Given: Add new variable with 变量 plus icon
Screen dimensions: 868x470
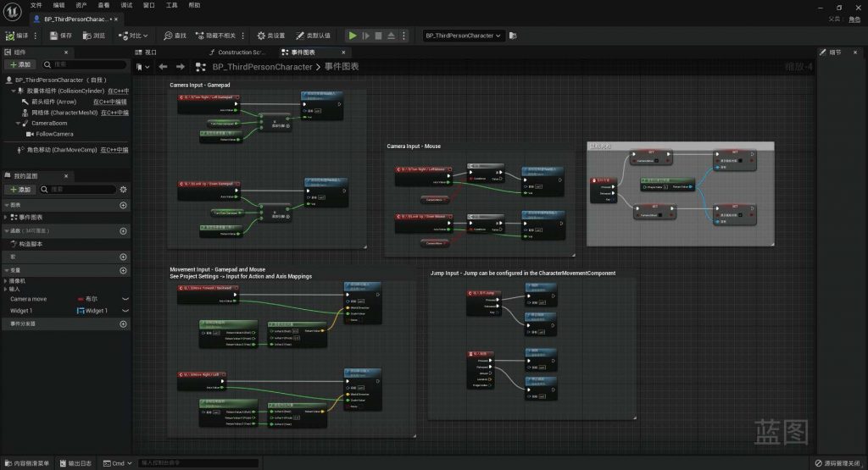Looking at the screenshot, I should click(123, 270).
